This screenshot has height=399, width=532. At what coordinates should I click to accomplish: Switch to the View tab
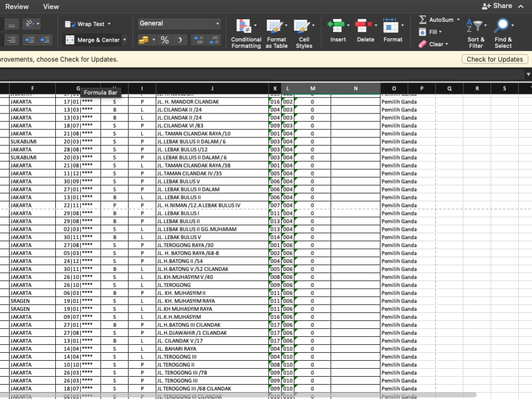tap(51, 6)
